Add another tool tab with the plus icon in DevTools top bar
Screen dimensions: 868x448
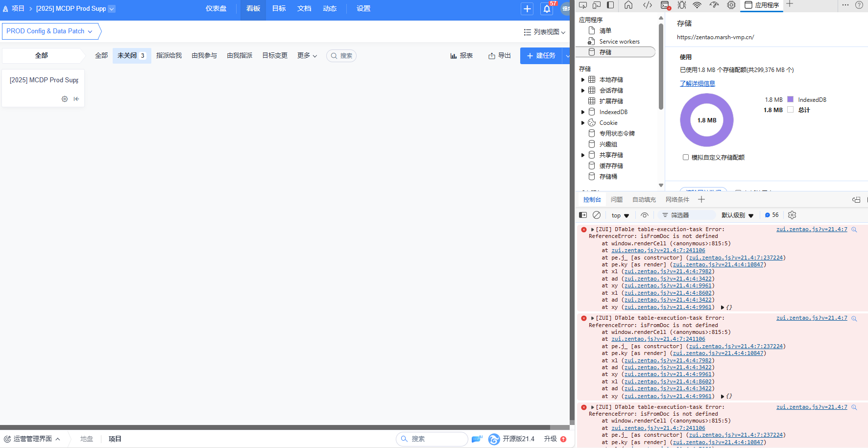[790, 4]
